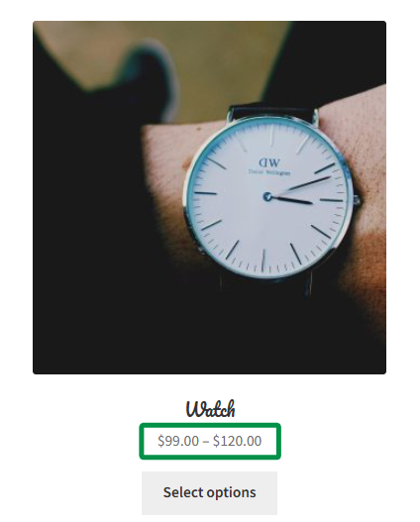Click the 12 o'clock marker on dial
Viewport: 420px width, 522px height.
point(272,135)
